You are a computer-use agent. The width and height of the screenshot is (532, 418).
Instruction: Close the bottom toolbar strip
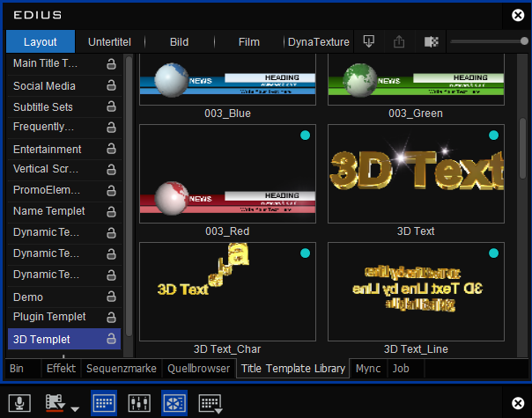tap(518, 403)
